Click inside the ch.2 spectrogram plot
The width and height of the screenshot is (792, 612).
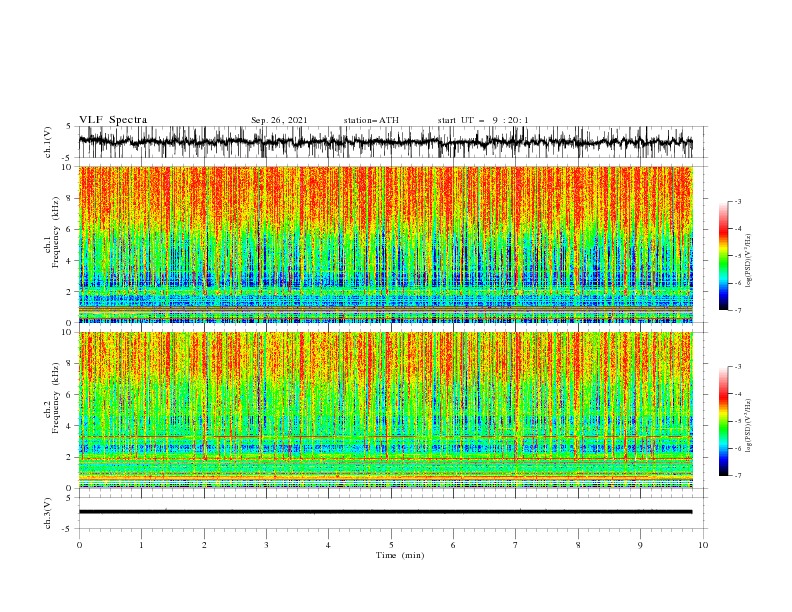click(x=385, y=410)
